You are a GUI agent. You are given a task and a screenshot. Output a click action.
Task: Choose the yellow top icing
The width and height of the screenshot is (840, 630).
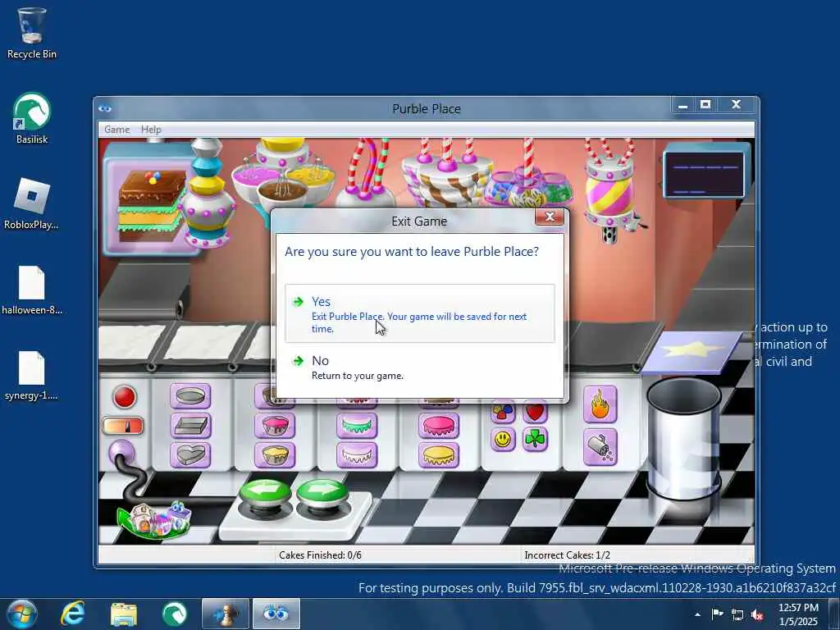click(x=439, y=454)
